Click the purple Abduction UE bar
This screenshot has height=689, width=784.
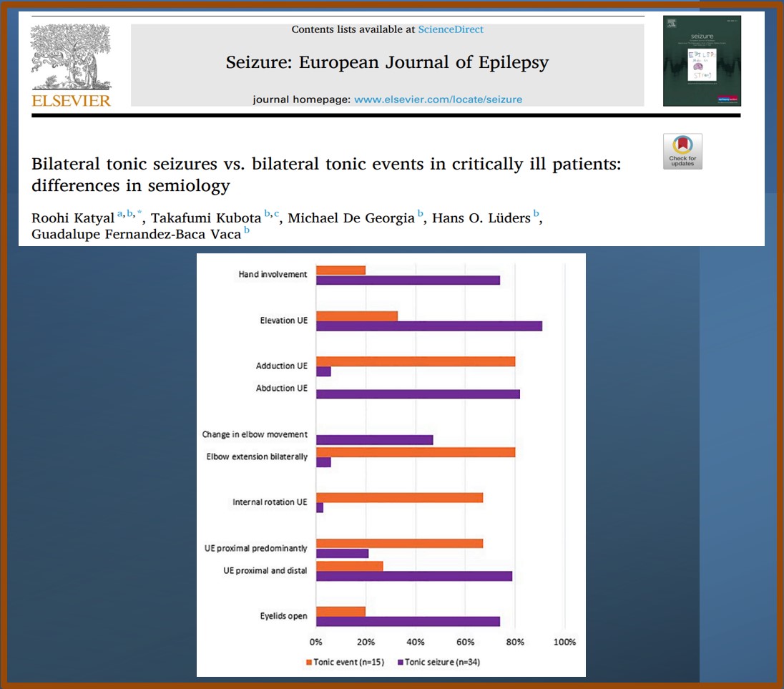(x=418, y=394)
